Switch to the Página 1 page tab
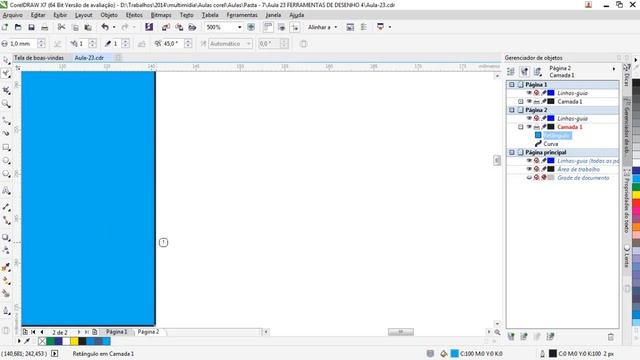Screen dimensions: 640x360 pos(116,332)
